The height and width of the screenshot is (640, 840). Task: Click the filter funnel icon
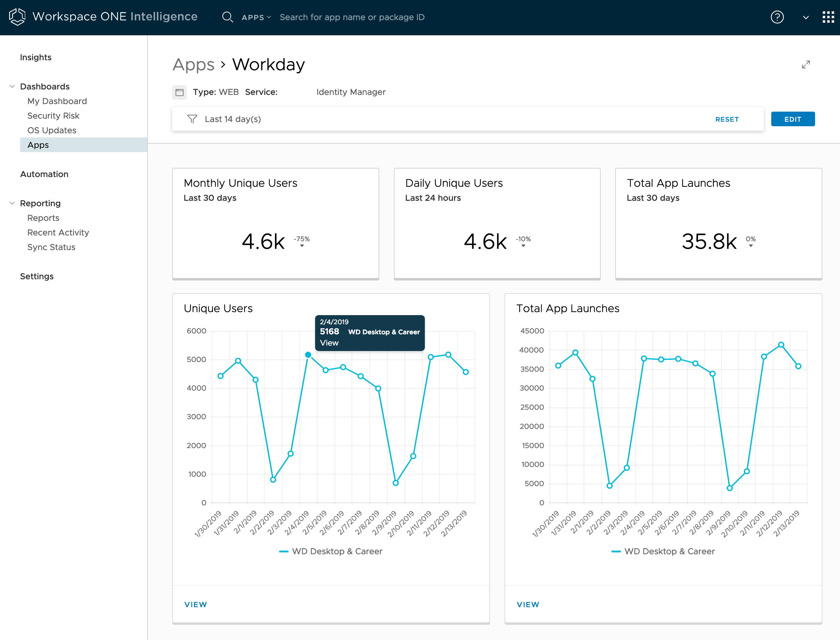click(192, 119)
